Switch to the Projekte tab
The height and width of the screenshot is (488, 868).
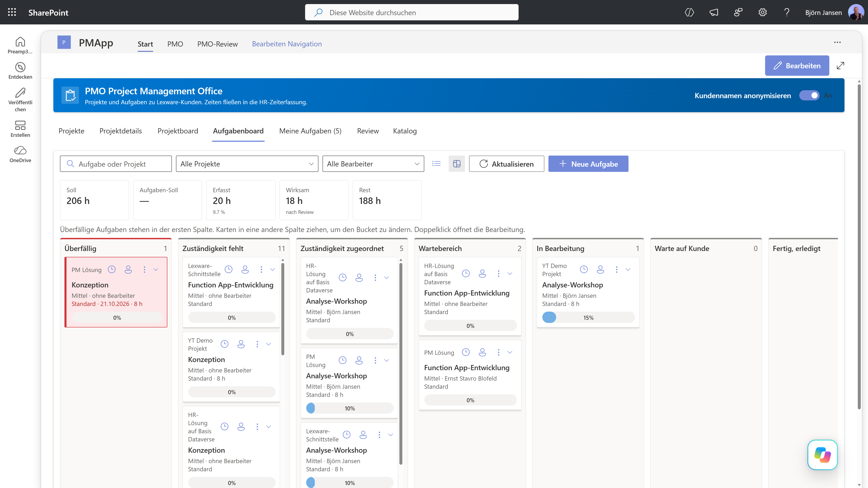(x=71, y=131)
